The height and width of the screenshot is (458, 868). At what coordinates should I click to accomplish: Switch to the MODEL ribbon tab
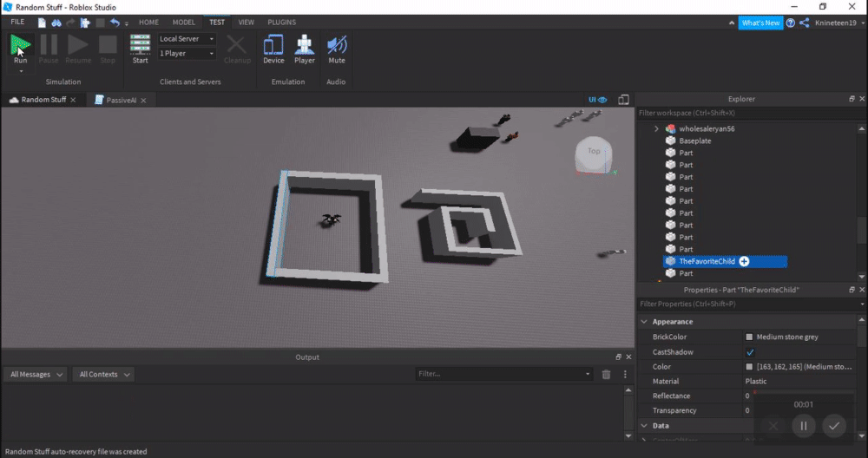click(x=183, y=23)
